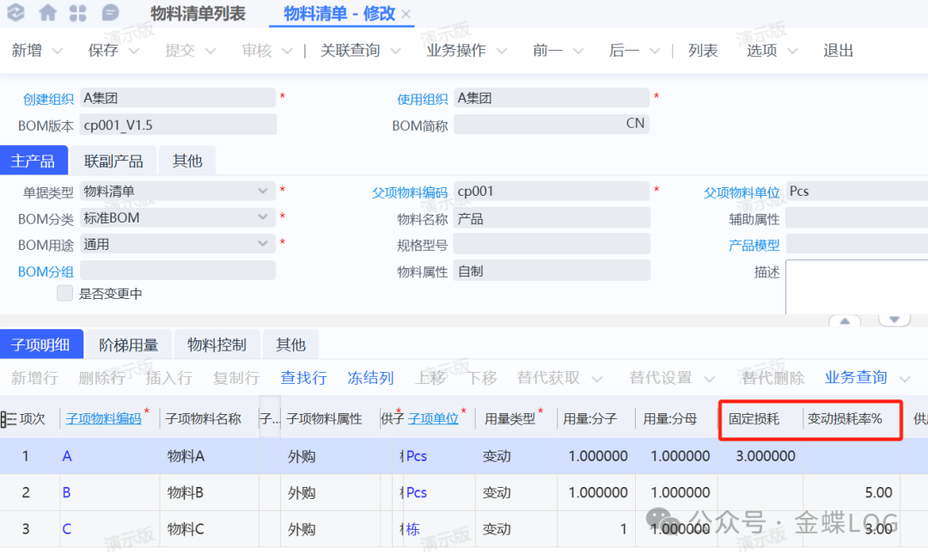The width and height of the screenshot is (928, 560).
Task: Toggle the 是否变更中 checkbox
Action: coord(64,294)
